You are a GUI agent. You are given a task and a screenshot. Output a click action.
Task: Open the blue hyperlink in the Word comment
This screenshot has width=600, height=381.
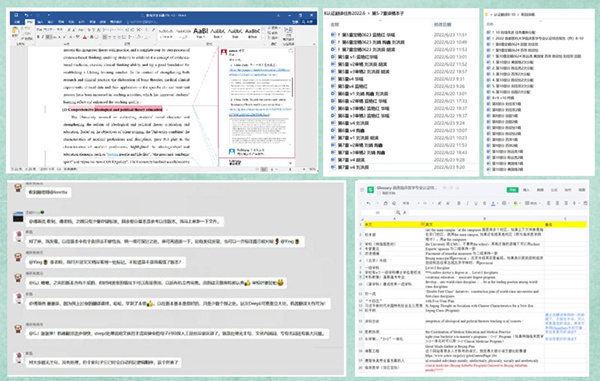[x=260, y=72]
